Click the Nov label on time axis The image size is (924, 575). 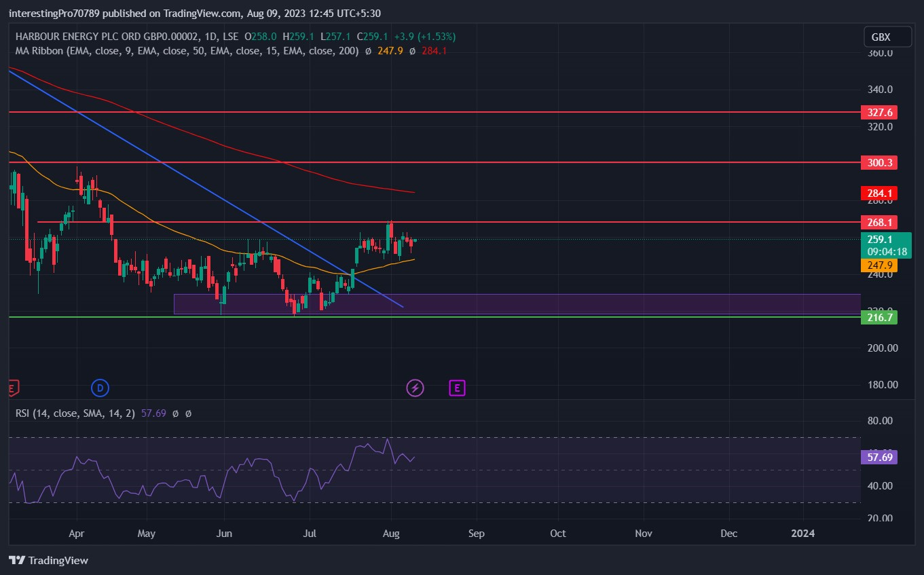644,534
